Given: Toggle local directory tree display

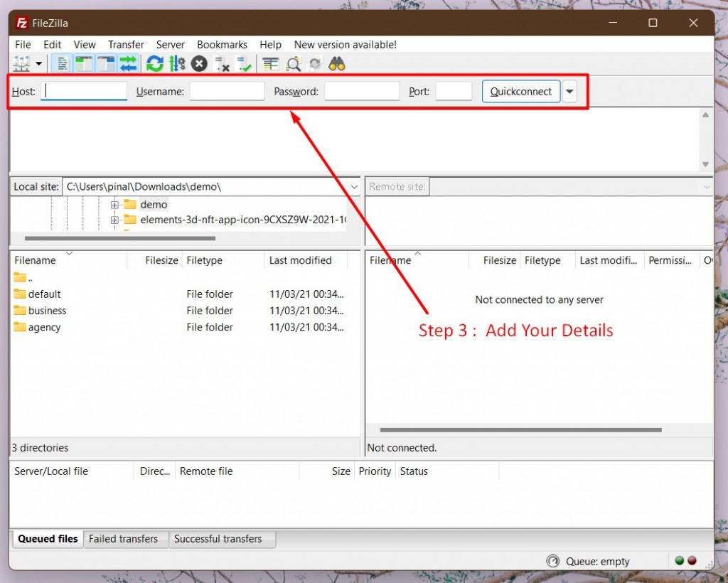Looking at the screenshot, I should pyautogui.click(x=84, y=63).
